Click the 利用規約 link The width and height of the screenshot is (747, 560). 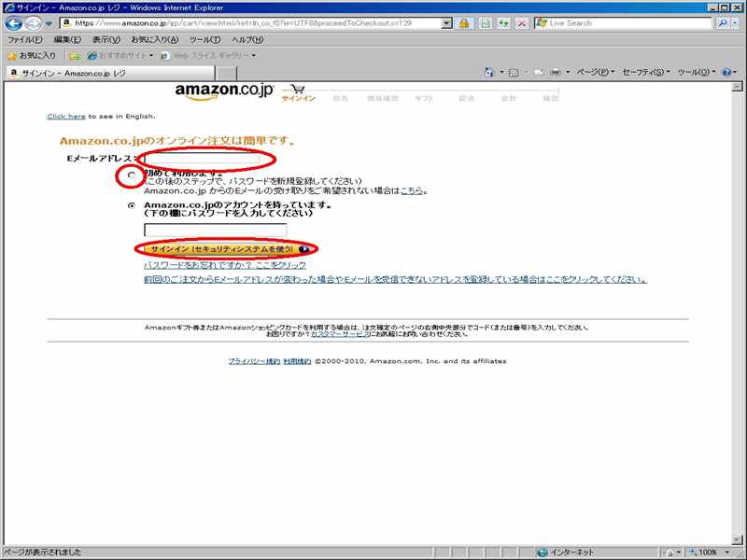297,361
